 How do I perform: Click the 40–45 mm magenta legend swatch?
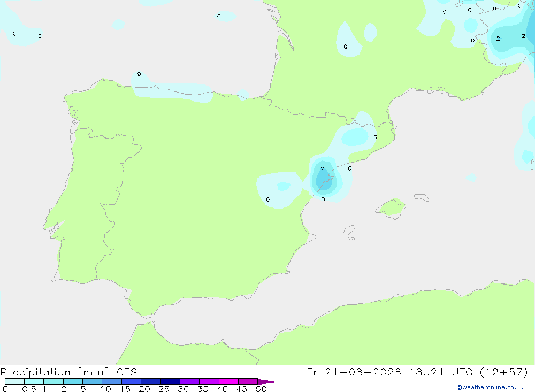[x=228, y=381]
